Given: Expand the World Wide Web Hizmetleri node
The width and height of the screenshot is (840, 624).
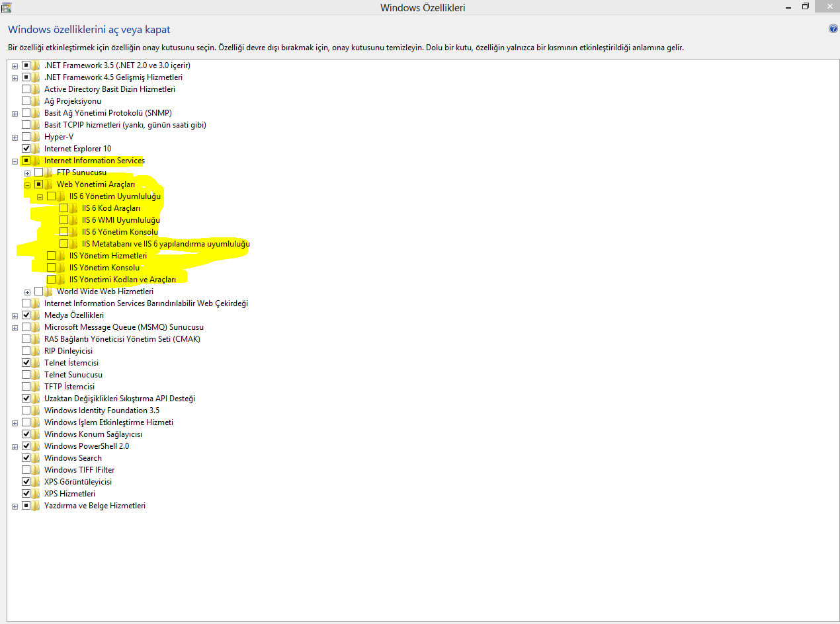Looking at the screenshot, I should [x=27, y=292].
